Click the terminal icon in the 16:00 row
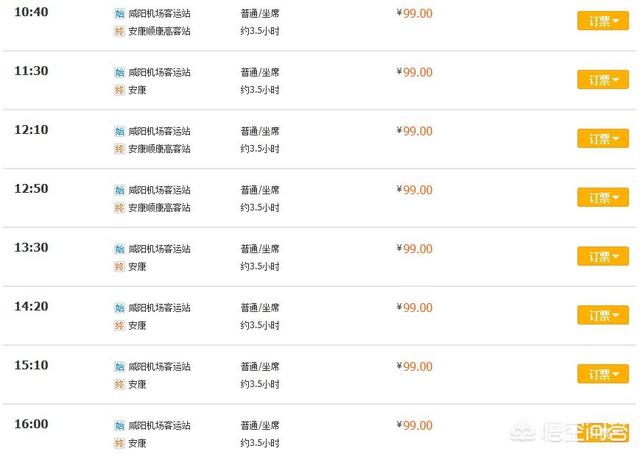 (119, 443)
